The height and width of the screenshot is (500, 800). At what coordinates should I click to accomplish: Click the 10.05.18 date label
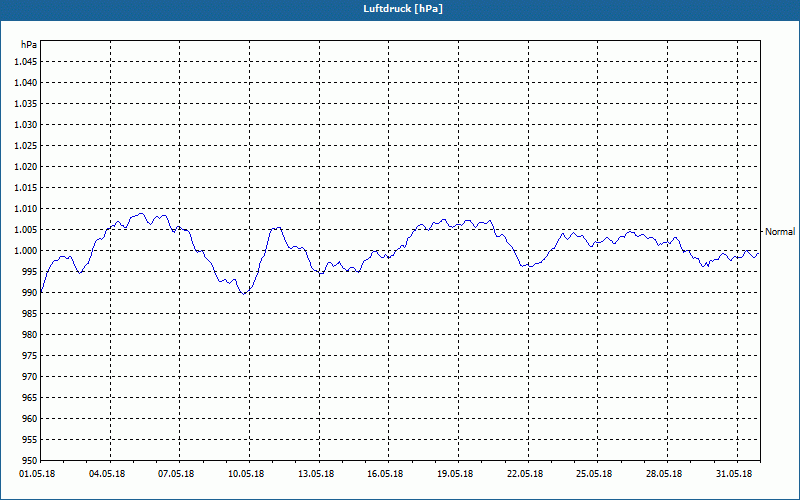click(246, 473)
